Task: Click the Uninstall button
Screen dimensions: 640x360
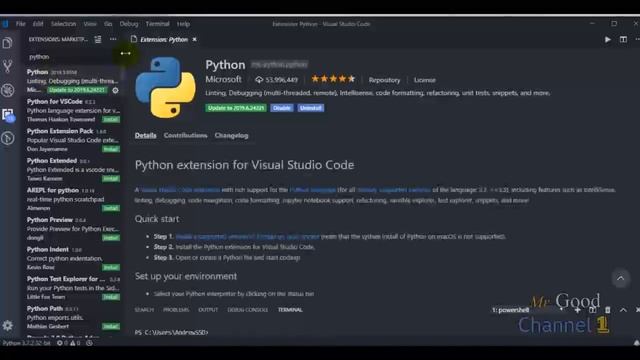Action: point(311,108)
